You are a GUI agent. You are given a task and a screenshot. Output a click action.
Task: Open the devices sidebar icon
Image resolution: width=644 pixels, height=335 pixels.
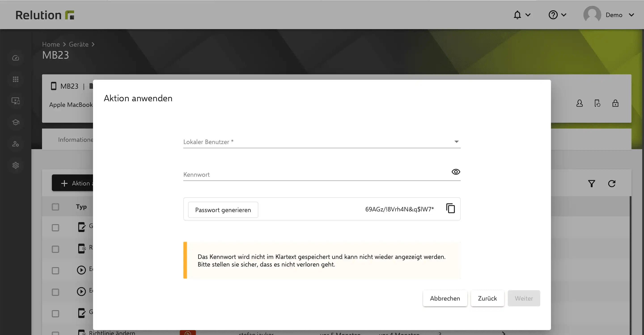[x=15, y=101]
